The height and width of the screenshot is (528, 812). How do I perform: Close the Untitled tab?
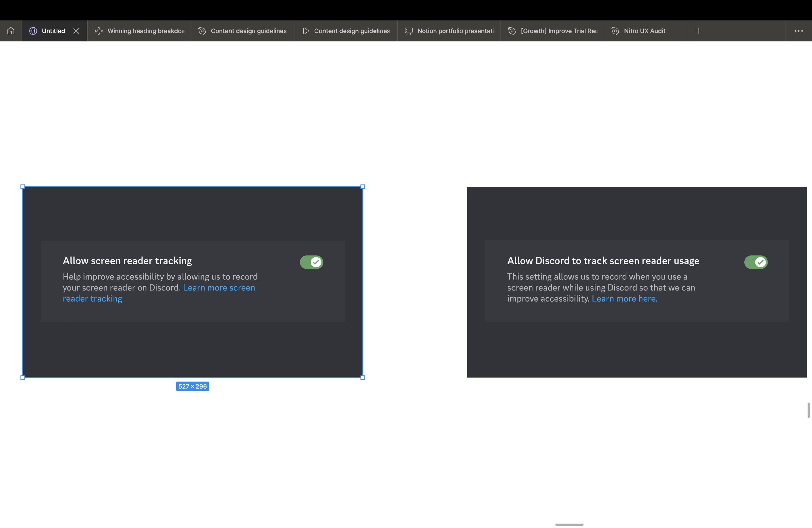pos(77,31)
